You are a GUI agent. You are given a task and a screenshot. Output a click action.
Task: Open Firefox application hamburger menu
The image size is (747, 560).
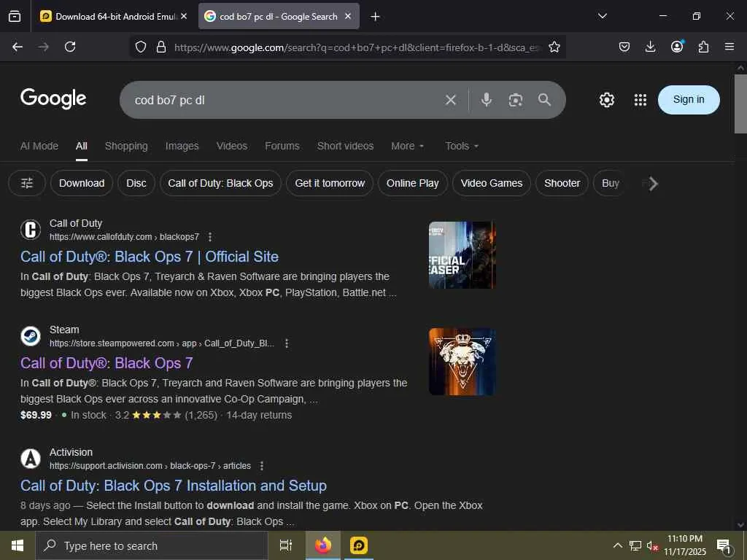click(729, 47)
